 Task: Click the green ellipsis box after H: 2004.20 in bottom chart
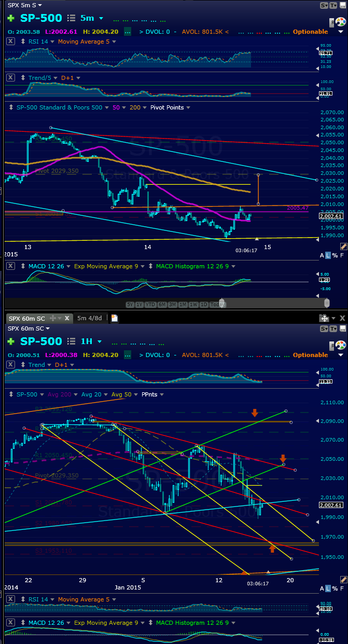click(128, 355)
